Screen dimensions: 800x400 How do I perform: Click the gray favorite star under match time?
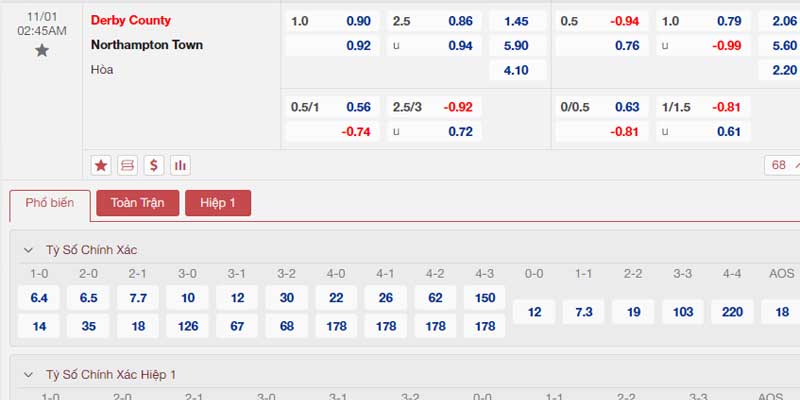(42, 51)
